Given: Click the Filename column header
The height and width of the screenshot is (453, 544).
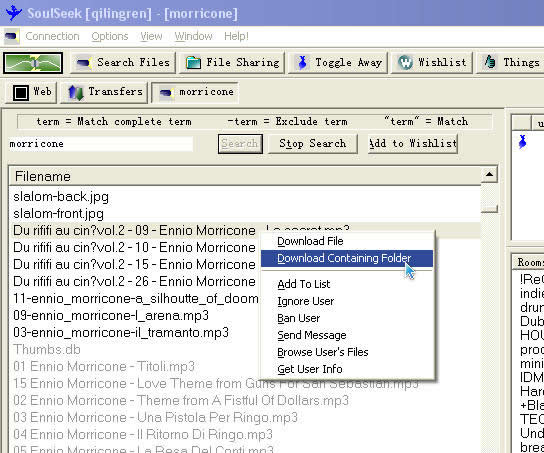Looking at the screenshot, I should pyautogui.click(x=245, y=176).
